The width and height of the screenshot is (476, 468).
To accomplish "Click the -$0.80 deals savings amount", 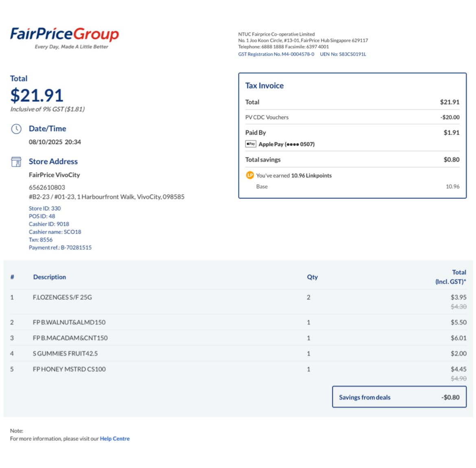I will tap(450, 397).
